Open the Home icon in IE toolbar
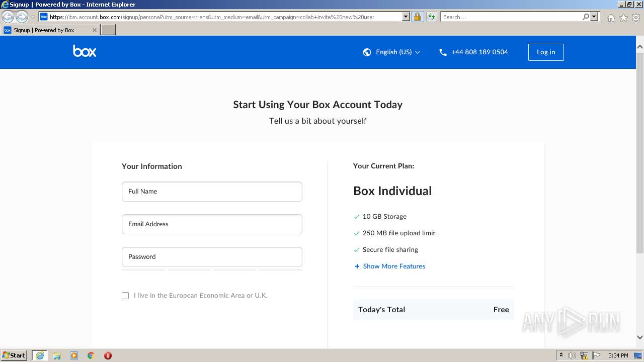644x362 pixels. tap(611, 18)
